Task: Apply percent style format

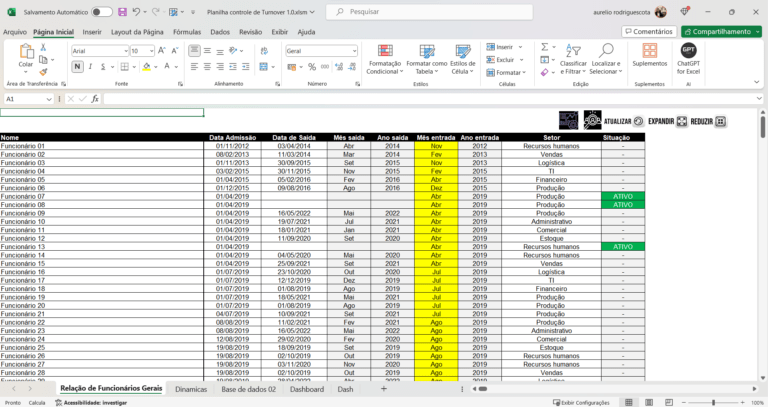Action: point(312,67)
